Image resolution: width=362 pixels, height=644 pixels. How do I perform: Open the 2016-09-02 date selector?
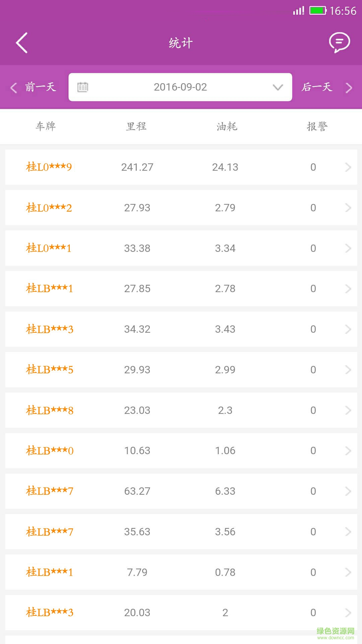tap(180, 87)
